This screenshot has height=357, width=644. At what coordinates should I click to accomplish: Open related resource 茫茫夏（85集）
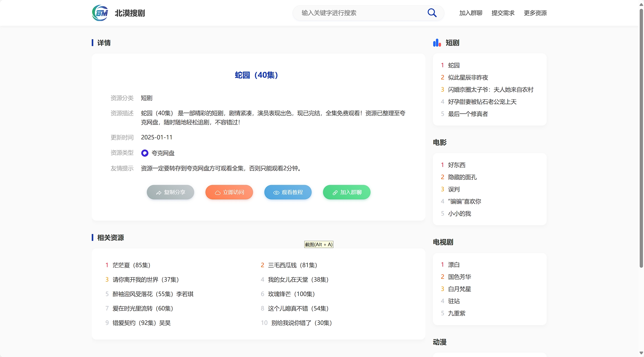[x=132, y=265]
